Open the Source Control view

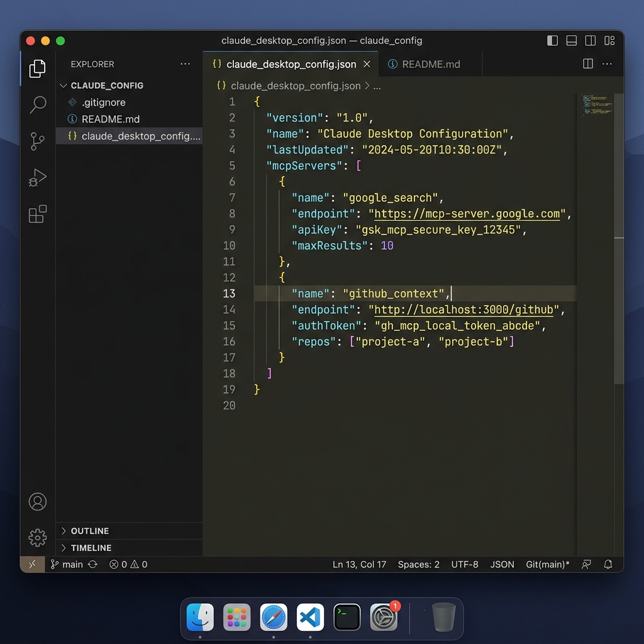point(37,142)
